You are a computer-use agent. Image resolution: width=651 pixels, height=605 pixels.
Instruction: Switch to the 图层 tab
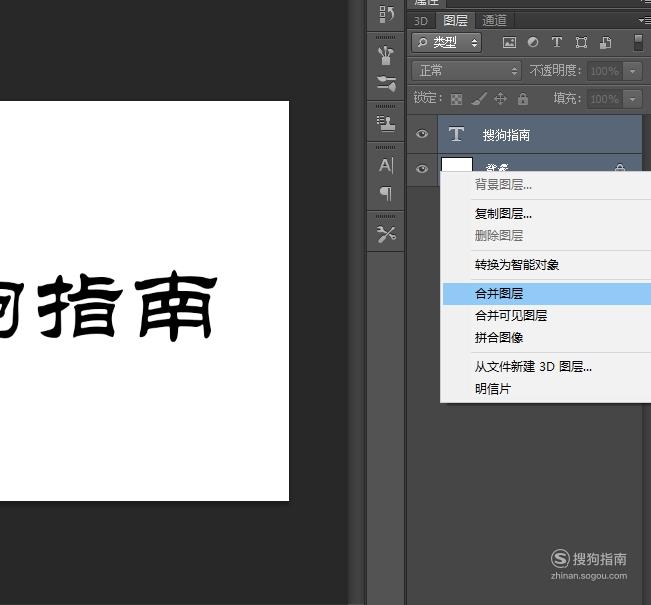pyautogui.click(x=455, y=20)
